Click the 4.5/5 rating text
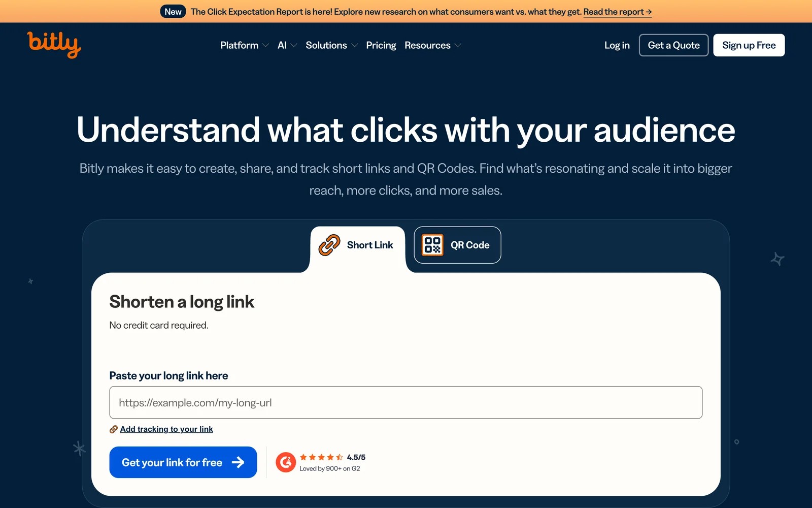 tap(356, 457)
